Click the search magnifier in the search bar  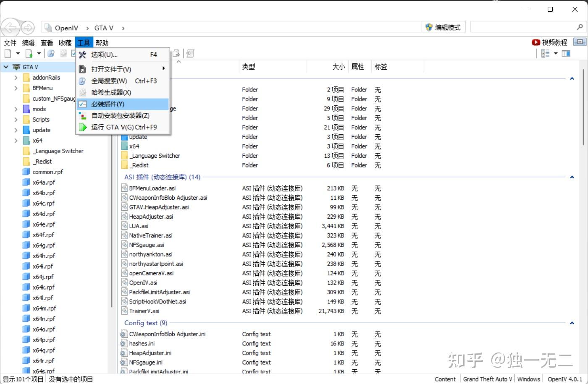coord(579,26)
